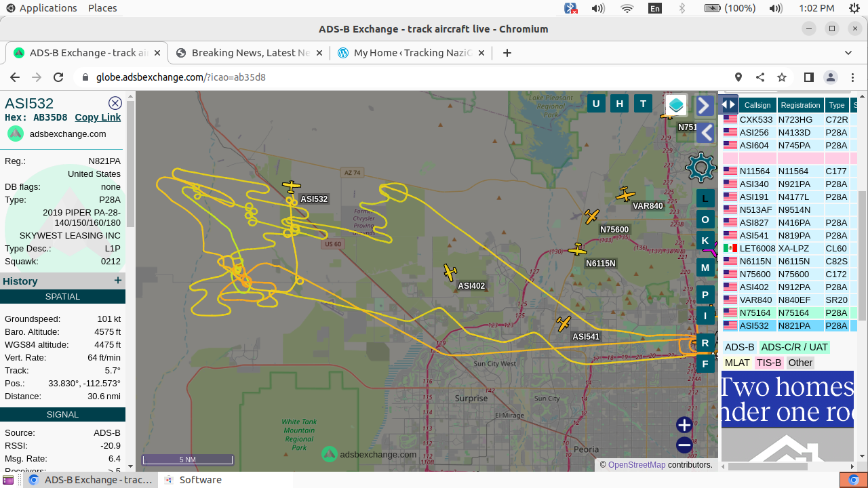Open the Places menu
The image size is (868, 488).
click(102, 8)
